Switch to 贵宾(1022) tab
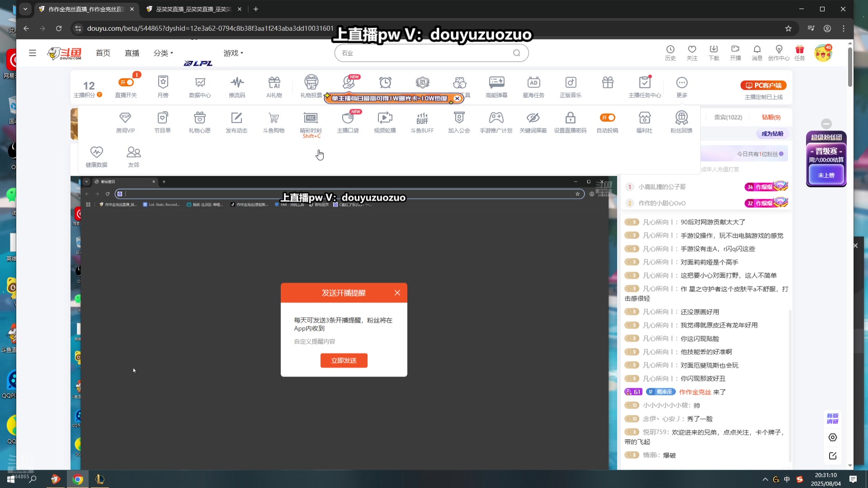868x488 pixels. [728, 117]
